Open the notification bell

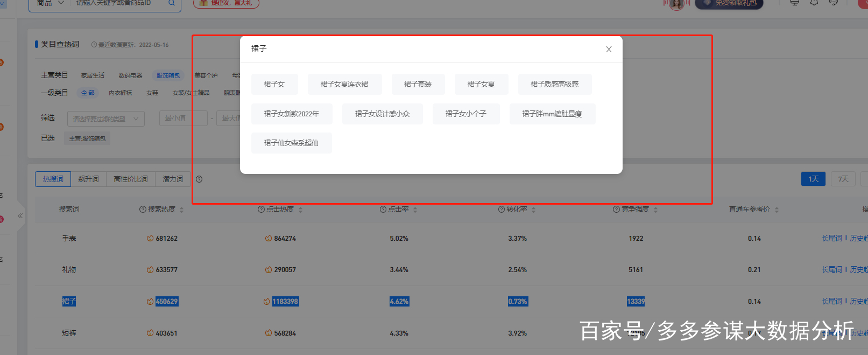814,3
